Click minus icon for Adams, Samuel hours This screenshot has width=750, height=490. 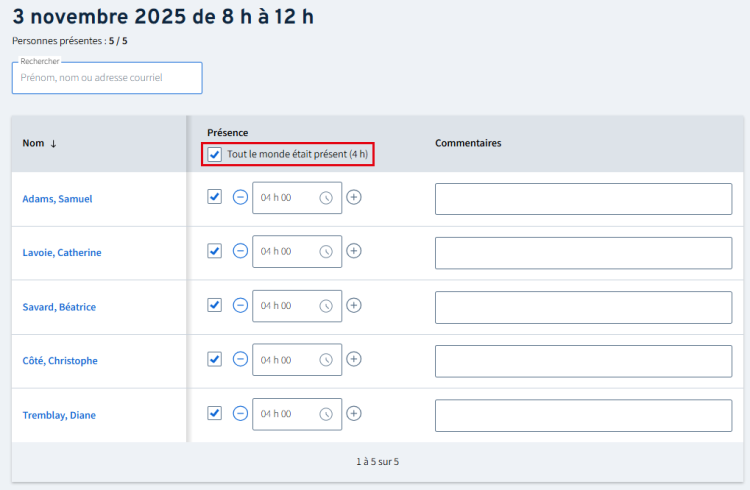pyautogui.click(x=240, y=198)
